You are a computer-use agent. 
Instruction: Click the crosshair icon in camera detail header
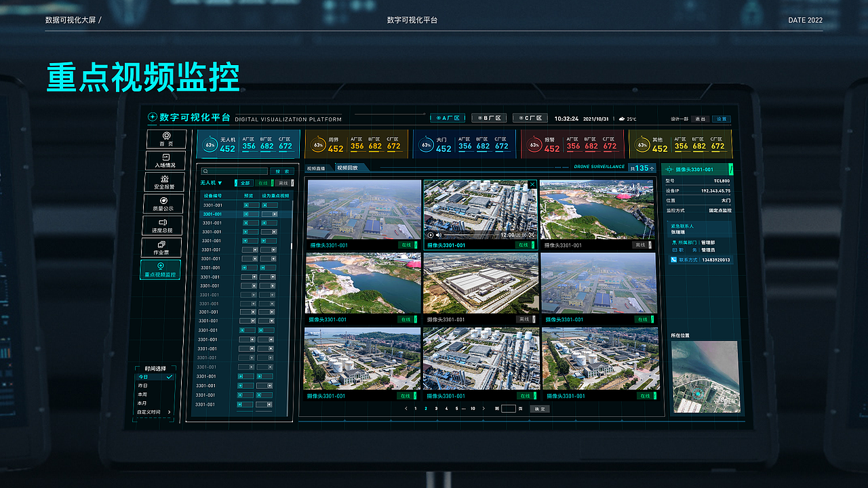point(670,169)
